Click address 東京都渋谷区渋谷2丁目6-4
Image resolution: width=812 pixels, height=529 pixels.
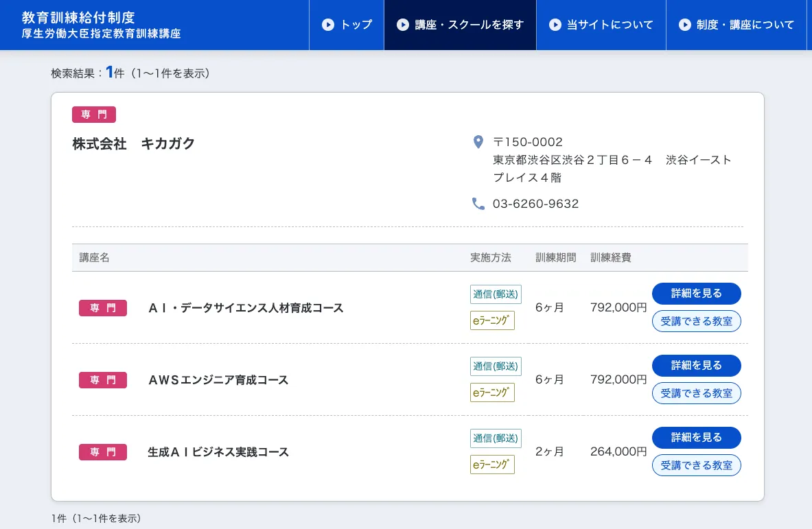tap(572, 160)
